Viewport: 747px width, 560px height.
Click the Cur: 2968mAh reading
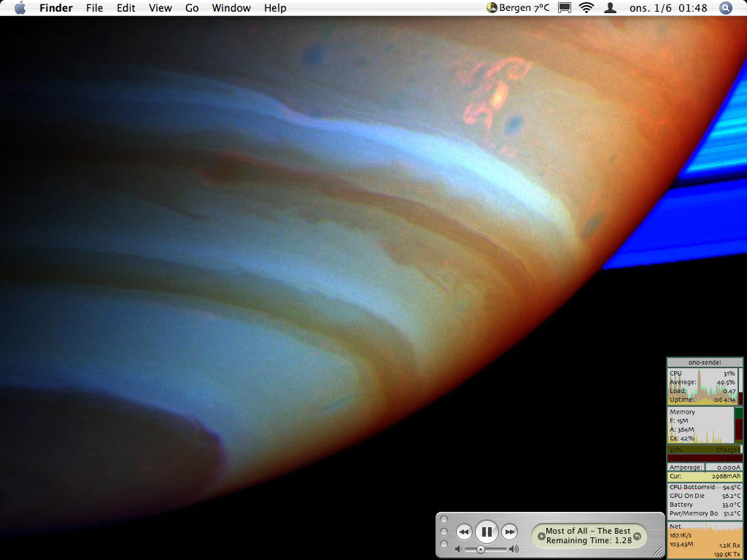(705, 476)
